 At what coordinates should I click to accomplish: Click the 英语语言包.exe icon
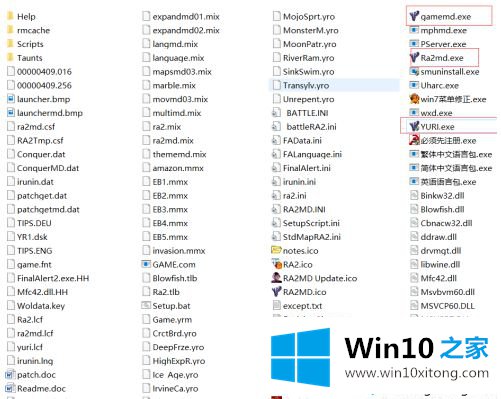[414, 181]
